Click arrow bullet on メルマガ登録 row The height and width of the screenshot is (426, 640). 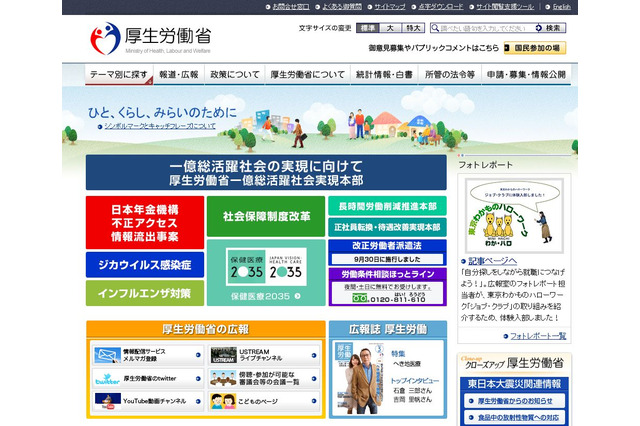(198, 355)
